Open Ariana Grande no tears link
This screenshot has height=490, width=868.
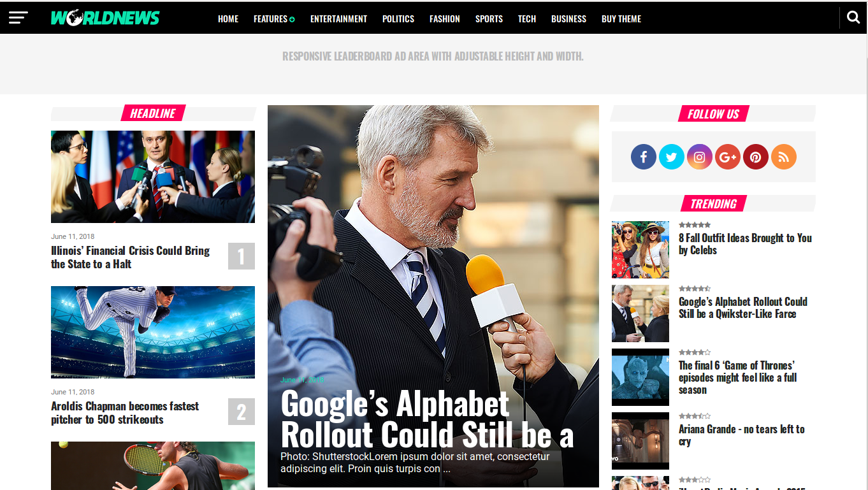click(742, 435)
